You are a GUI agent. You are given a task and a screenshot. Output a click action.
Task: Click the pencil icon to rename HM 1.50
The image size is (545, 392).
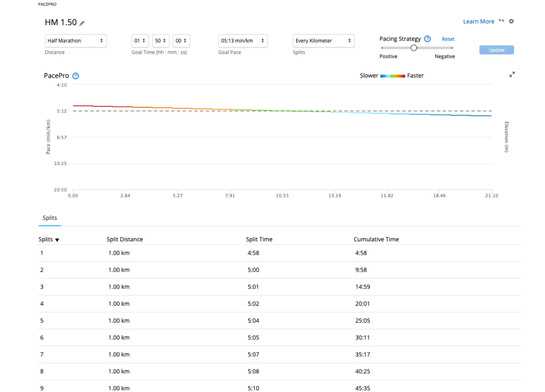coord(82,23)
